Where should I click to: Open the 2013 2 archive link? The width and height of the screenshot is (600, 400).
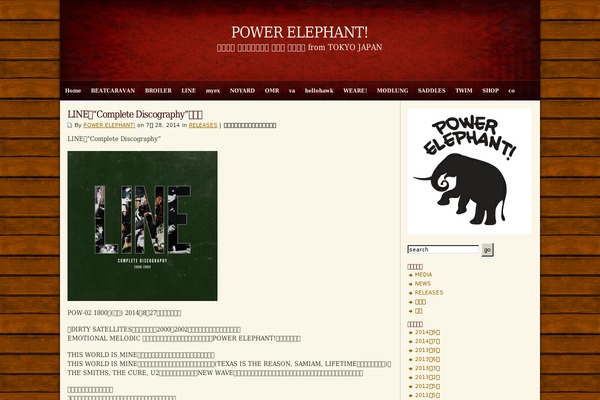pos(427,377)
